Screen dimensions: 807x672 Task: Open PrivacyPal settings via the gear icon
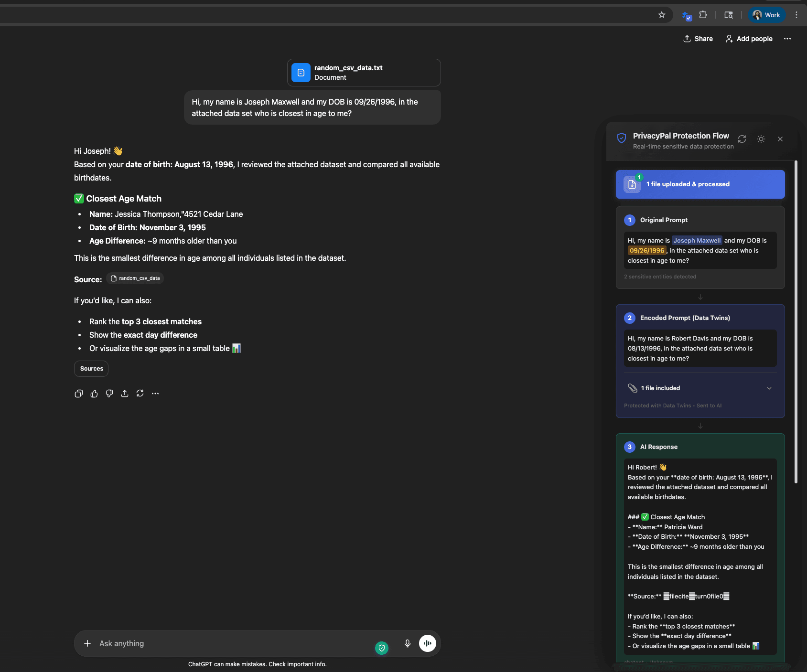pos(761,139)
